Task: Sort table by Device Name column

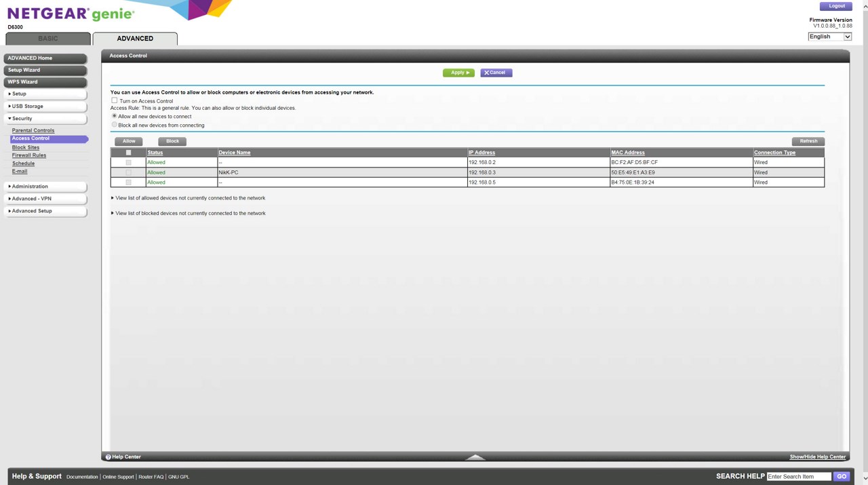Action: (x=235, y=153)
